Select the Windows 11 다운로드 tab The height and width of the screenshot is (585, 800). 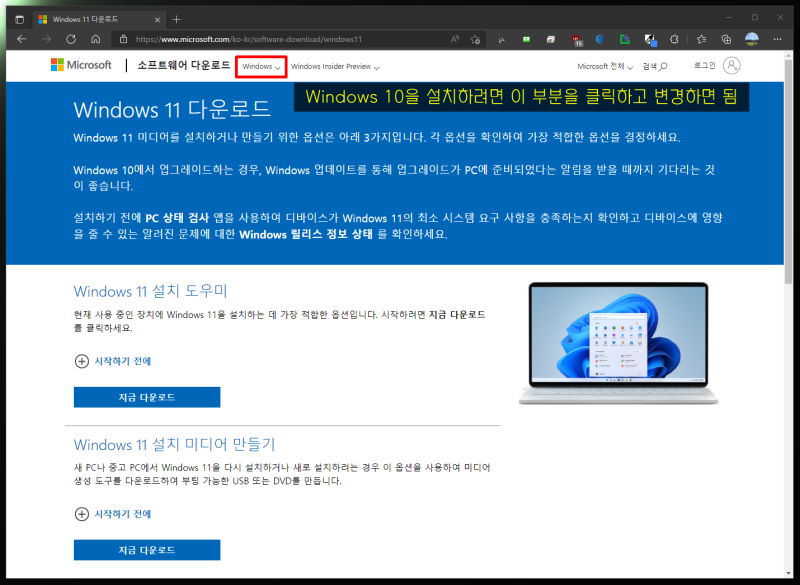(x=99, y=19)
